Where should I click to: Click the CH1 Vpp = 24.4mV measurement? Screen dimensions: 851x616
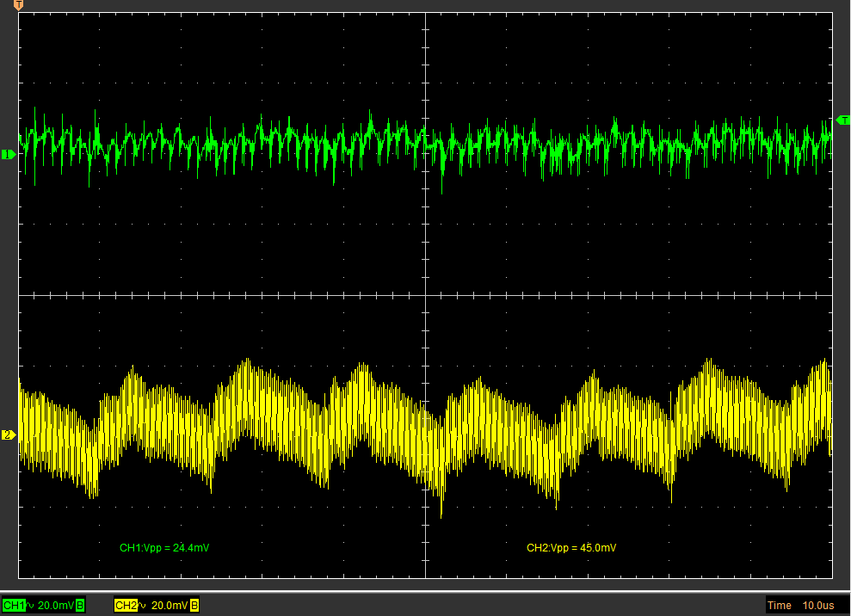tap(164, 548)
